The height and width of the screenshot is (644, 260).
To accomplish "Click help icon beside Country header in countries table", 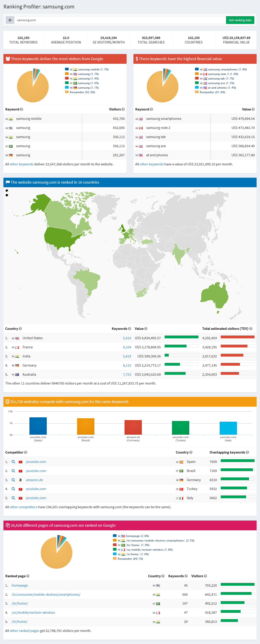I will tap(20, 328).
